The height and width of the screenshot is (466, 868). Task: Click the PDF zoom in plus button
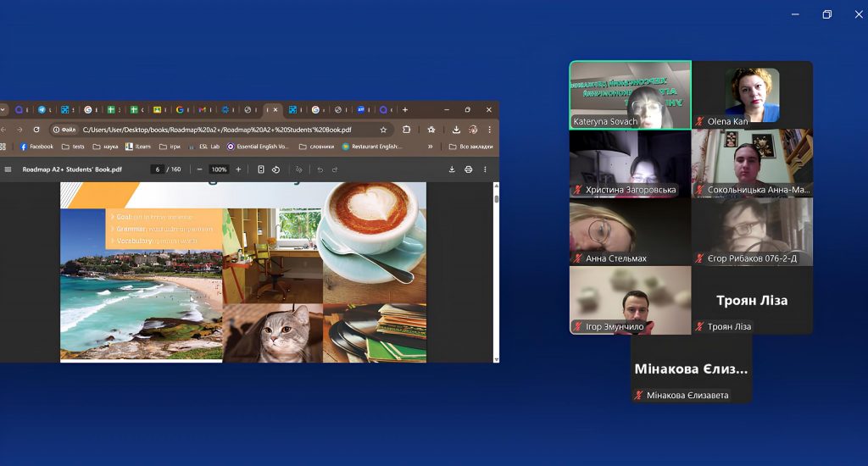tap(238, 169)
